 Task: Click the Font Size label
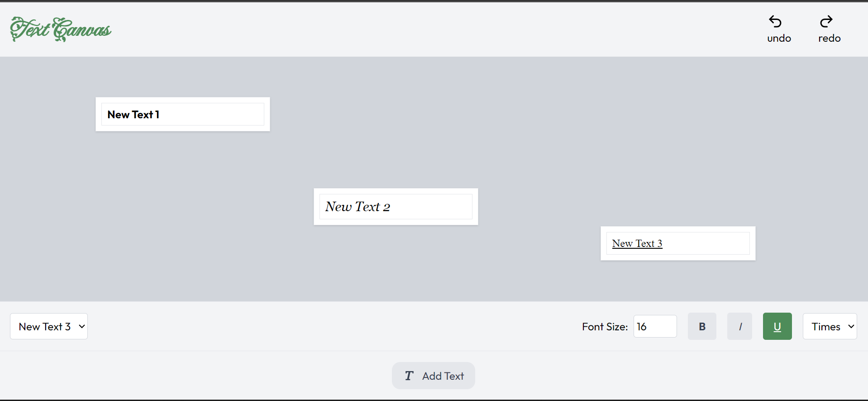[x=605, y=327]
